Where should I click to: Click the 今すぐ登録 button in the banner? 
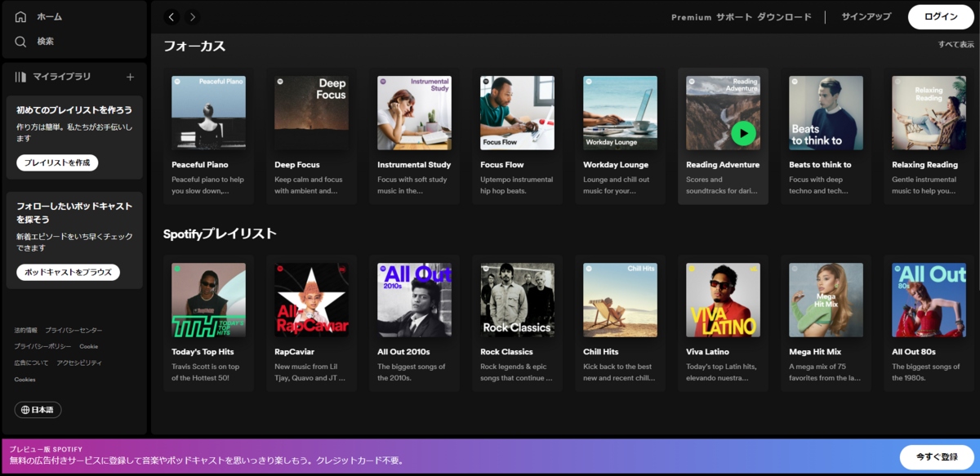tap(937, 457)
